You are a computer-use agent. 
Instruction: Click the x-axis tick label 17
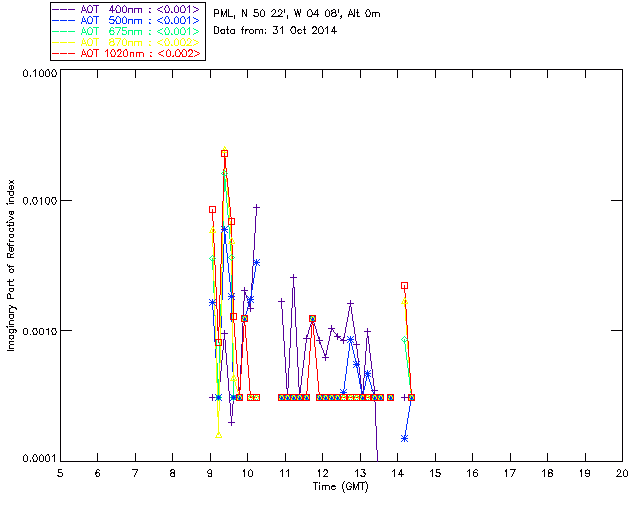click(510, 473)
